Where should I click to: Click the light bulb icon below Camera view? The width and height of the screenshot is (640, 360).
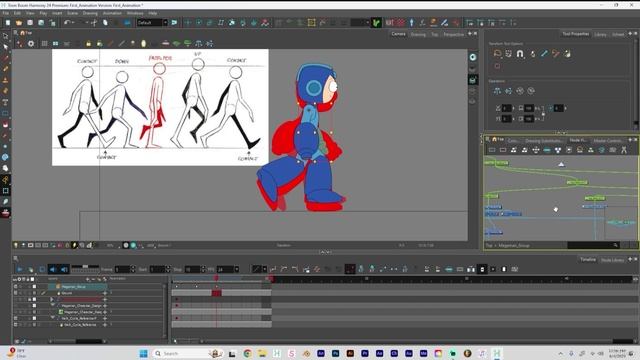16,245
